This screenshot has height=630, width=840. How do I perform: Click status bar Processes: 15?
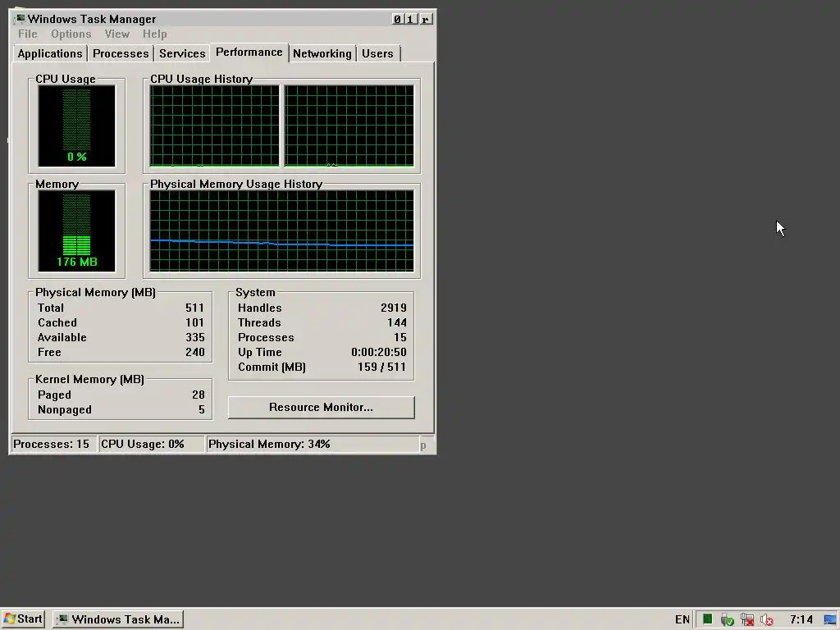click(x=53, y=444)
